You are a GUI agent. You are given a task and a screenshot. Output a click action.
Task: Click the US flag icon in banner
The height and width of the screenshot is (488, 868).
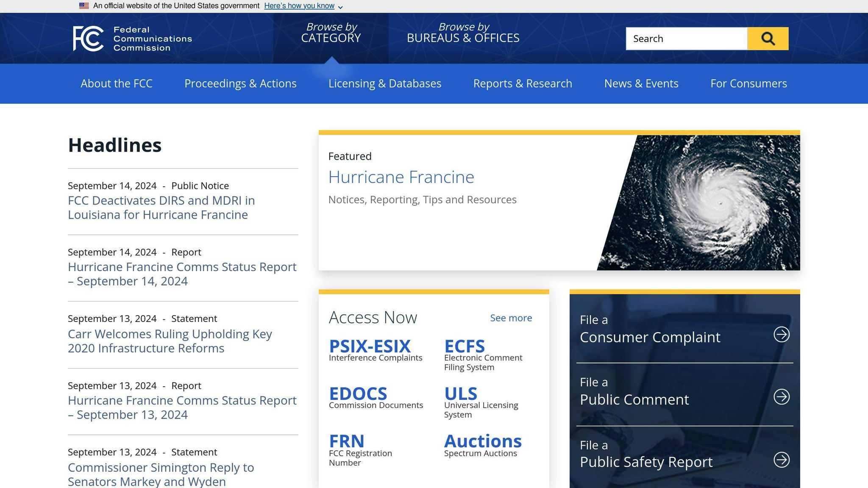click(84, 6)
